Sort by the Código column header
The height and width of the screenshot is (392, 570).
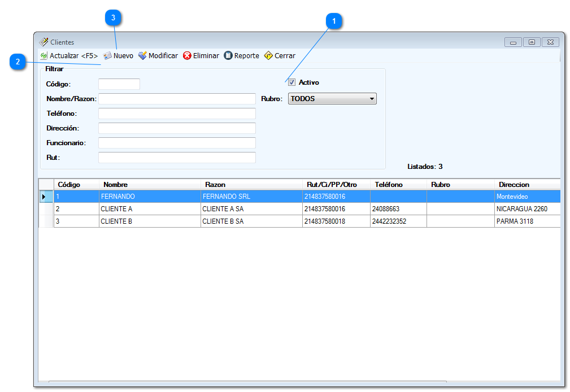76,184
